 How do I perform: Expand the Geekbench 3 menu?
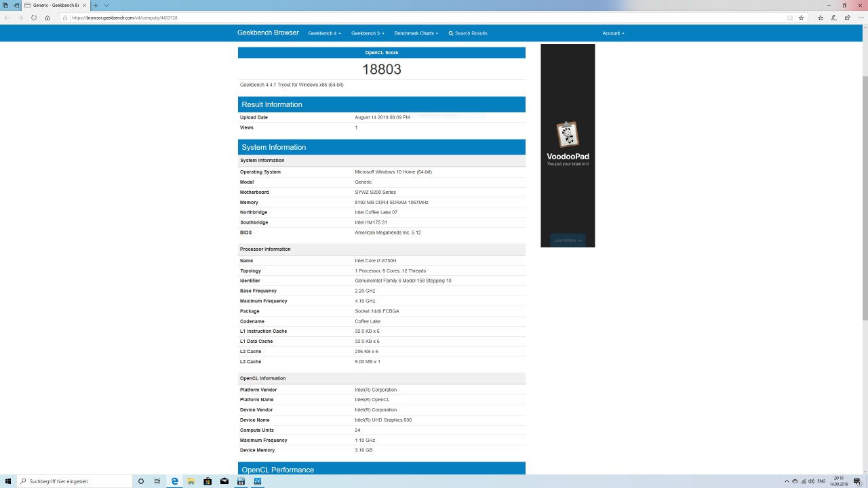(368, 33)
